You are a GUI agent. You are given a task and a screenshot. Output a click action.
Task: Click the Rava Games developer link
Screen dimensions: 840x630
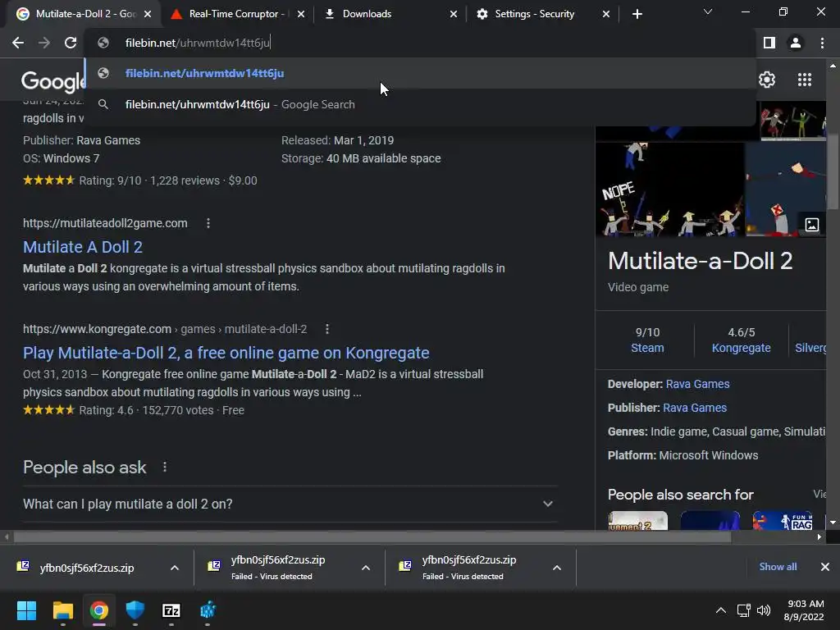click(697, 384)
